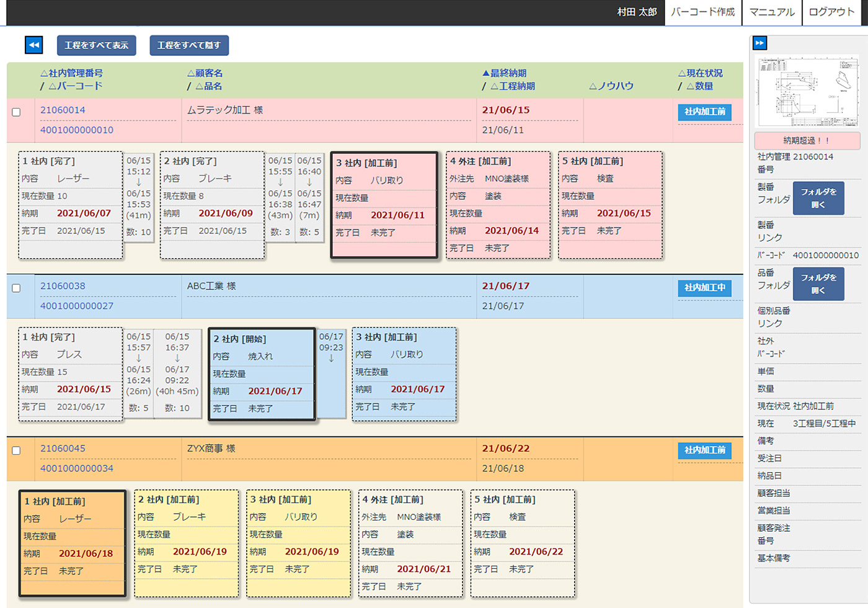This screenshot has width=868, height=608.
Task: Open 品番フォルダ with フォルダを開く button
Action: [818, 284]
